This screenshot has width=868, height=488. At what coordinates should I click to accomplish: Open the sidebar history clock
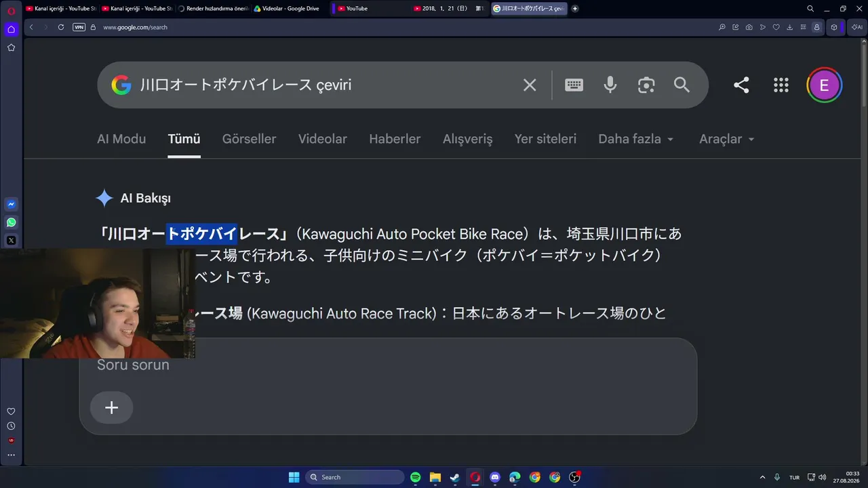click(11, 426)
